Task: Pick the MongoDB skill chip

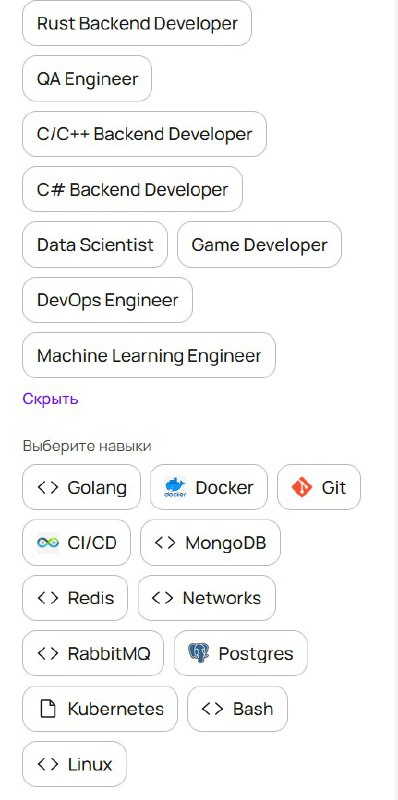Action: pyautogui.click(x=210, y=543)
